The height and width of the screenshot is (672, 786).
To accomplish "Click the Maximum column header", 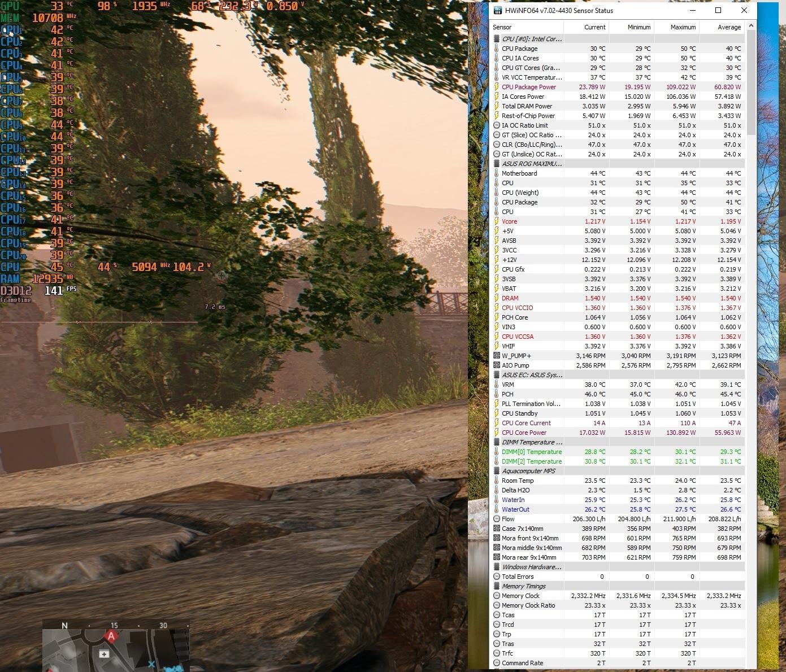I will [x=676, y=27].
